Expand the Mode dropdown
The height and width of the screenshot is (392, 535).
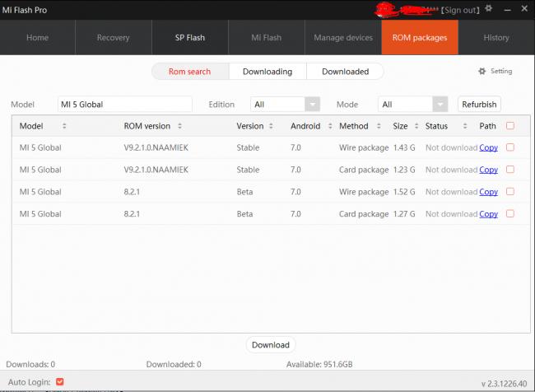pos(440,104)
